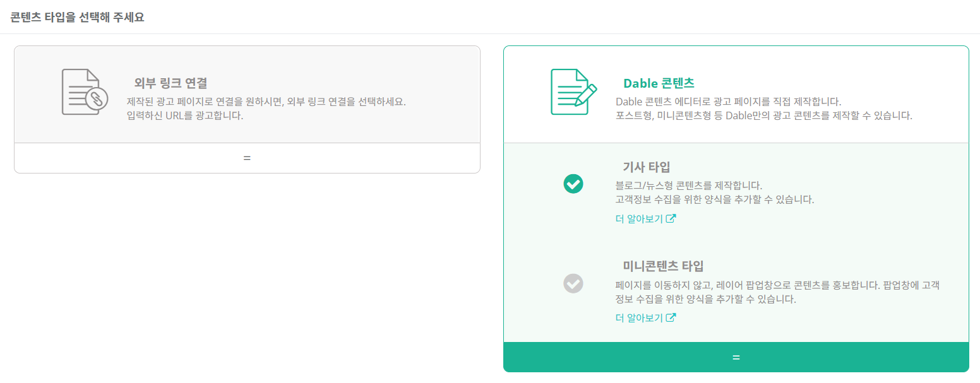Click the 콘텐츠 타입을 선택해 주세요 heading
The image size is (980, 383).
point(77,17)
